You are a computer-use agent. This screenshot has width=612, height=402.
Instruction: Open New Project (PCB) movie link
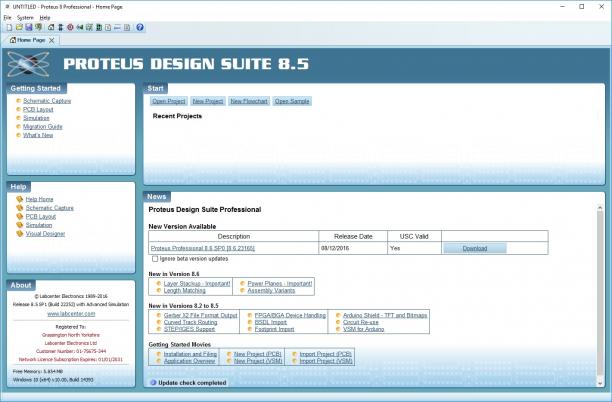(258, 354)
